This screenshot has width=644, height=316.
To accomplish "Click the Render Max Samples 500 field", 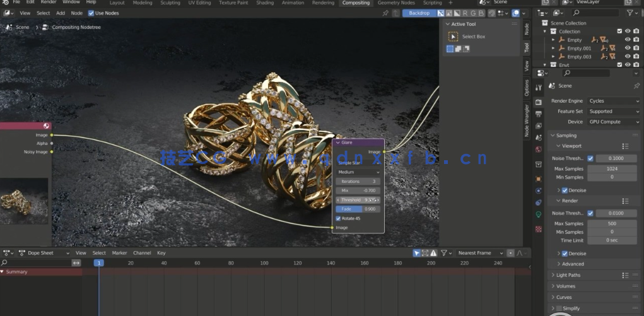I will tap(612, 224).
